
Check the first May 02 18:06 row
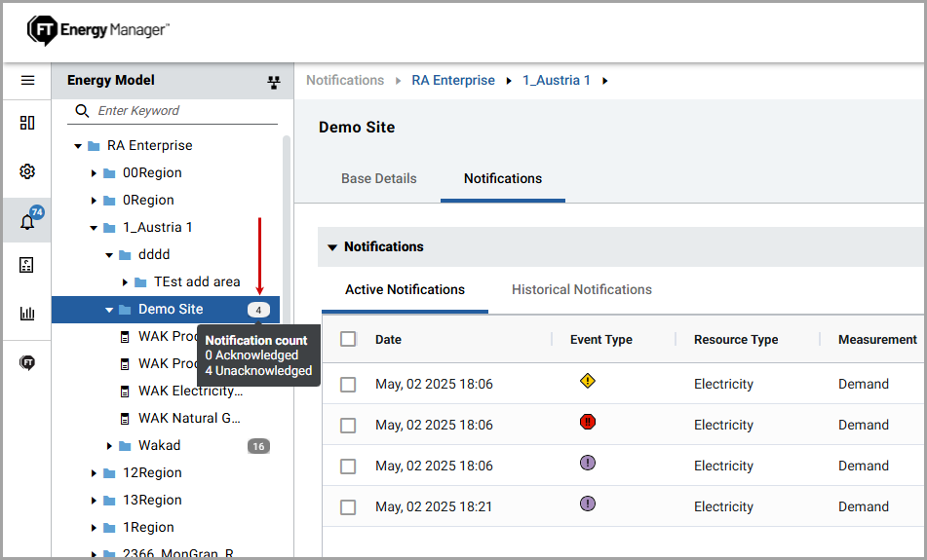click(348, 385)
